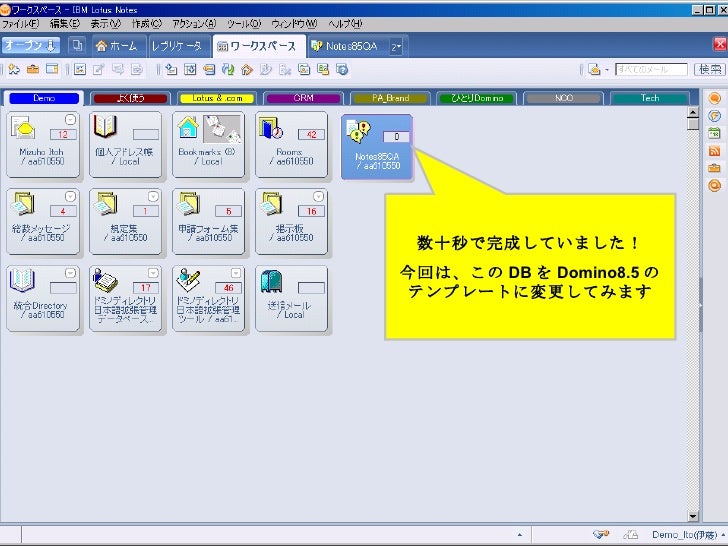Open the Sametime chat sidebar panel icon
Image resolution: width=728 pixels, height=546 pixels.
(x=715, y=98)
